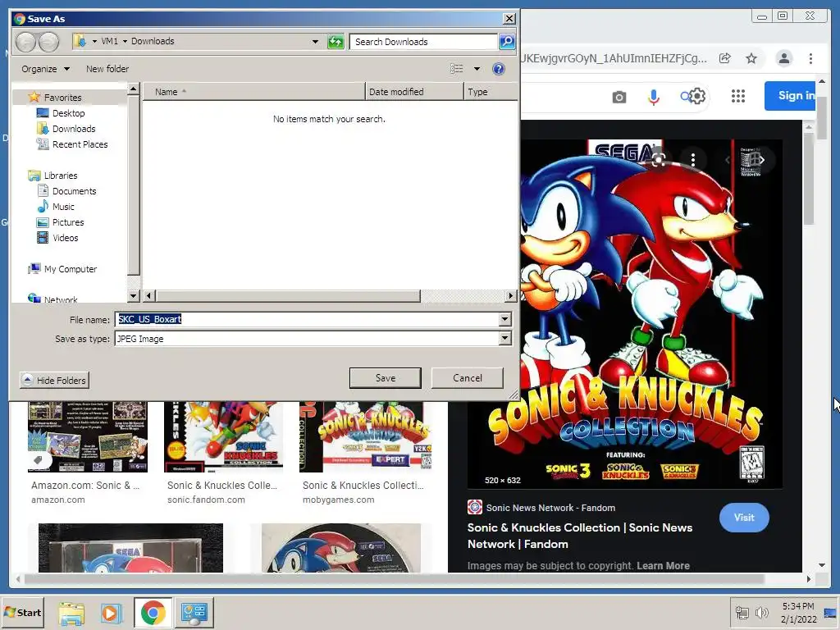Open Documents library
This screenshot has height=630, width=840.
pyautogui.click(x=74, y=190)
